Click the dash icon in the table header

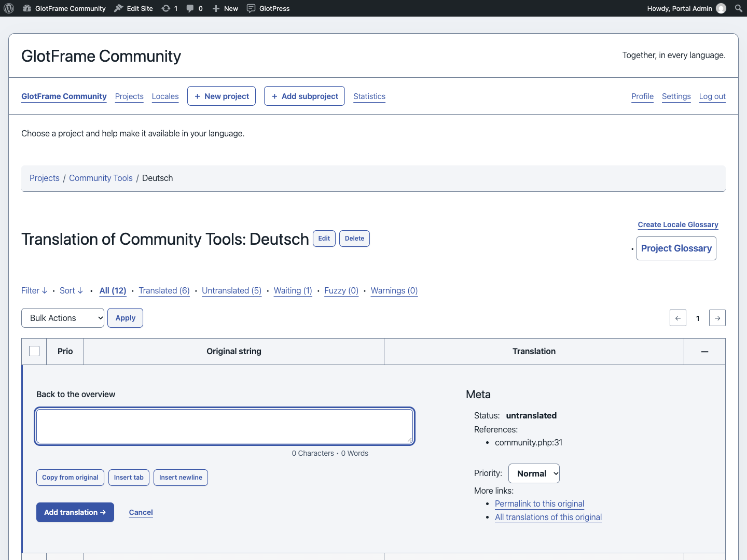704,352
